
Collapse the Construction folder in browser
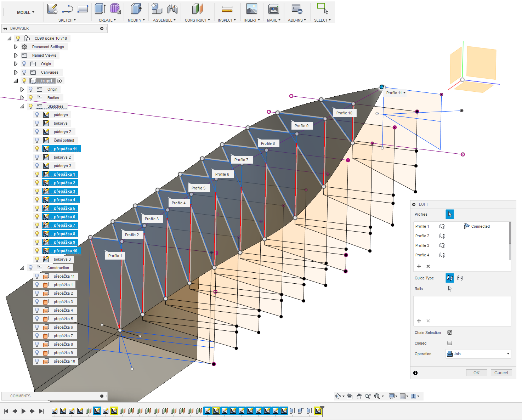(22, 268)
